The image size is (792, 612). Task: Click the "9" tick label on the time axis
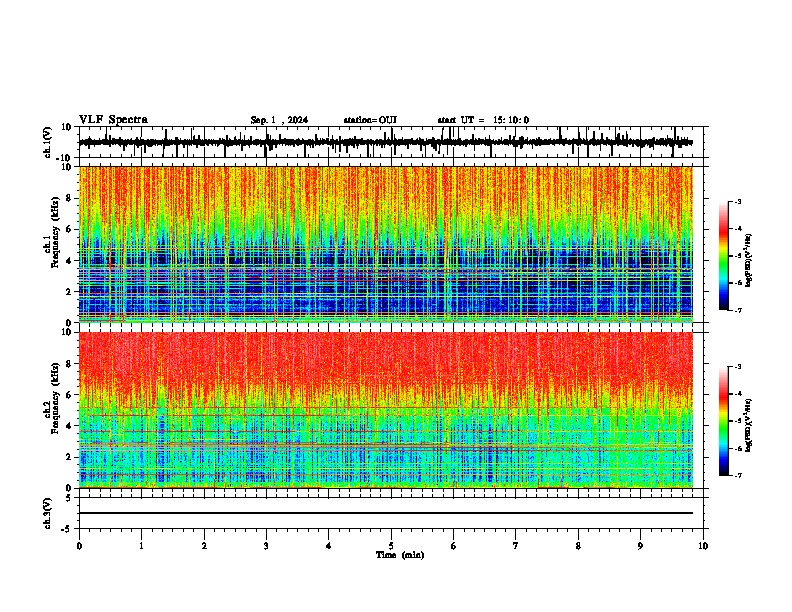tap(640, 546)
